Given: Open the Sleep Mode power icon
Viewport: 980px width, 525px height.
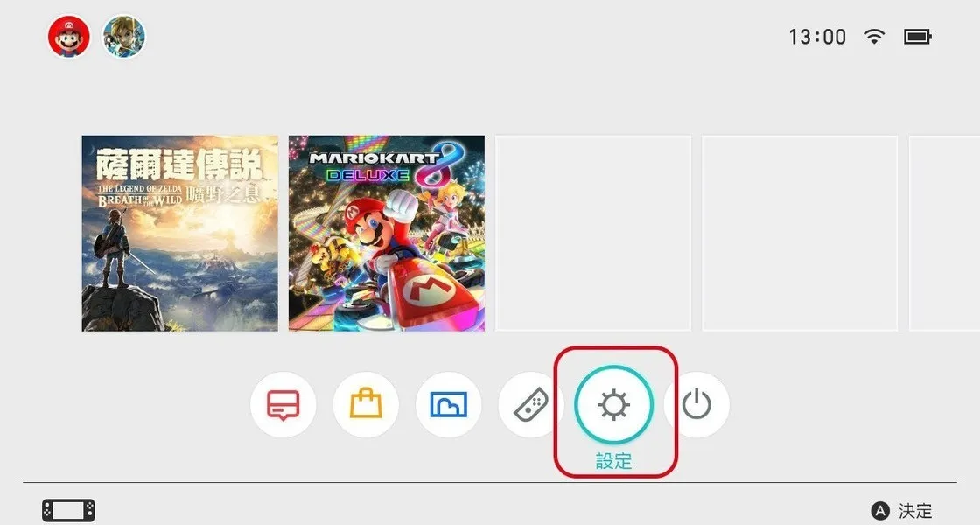Looking at the screenshot, I should pyautogui.click(x=696, y=405).
